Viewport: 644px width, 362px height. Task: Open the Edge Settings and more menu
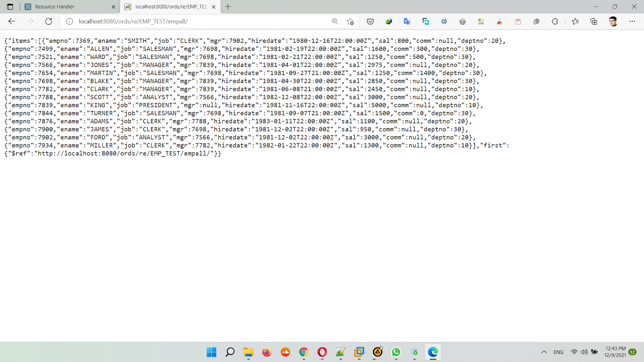point(632,21)
